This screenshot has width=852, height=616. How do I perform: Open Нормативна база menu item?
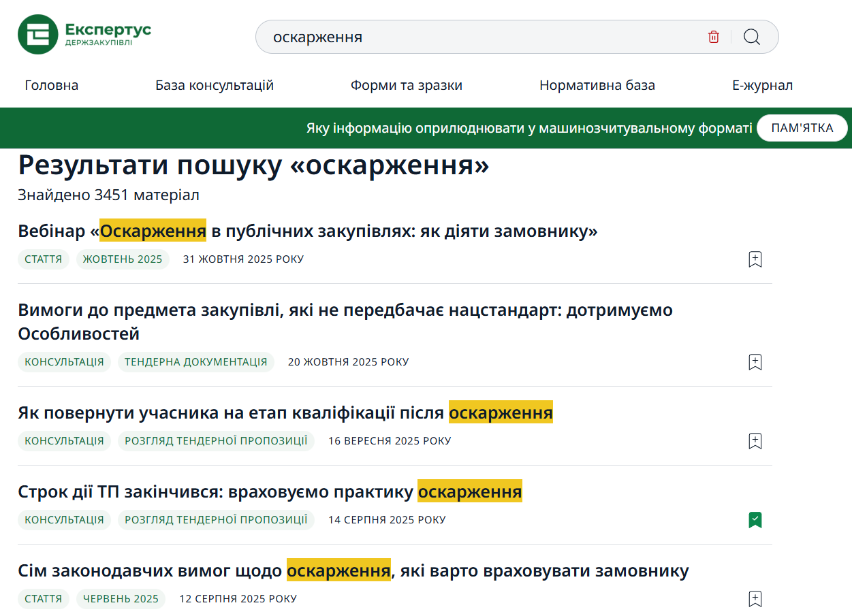tap(597, 85)
